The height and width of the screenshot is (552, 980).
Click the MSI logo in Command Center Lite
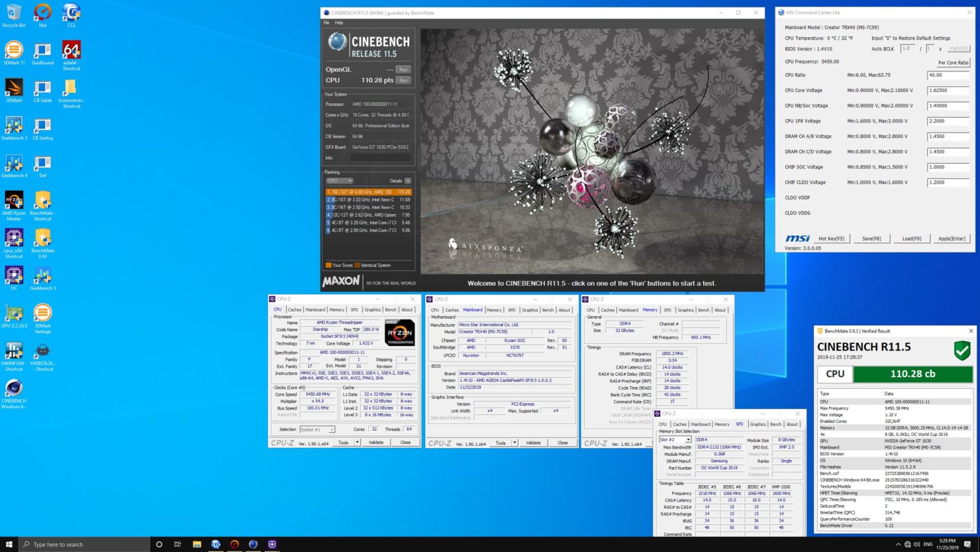(x=800, y=237)
